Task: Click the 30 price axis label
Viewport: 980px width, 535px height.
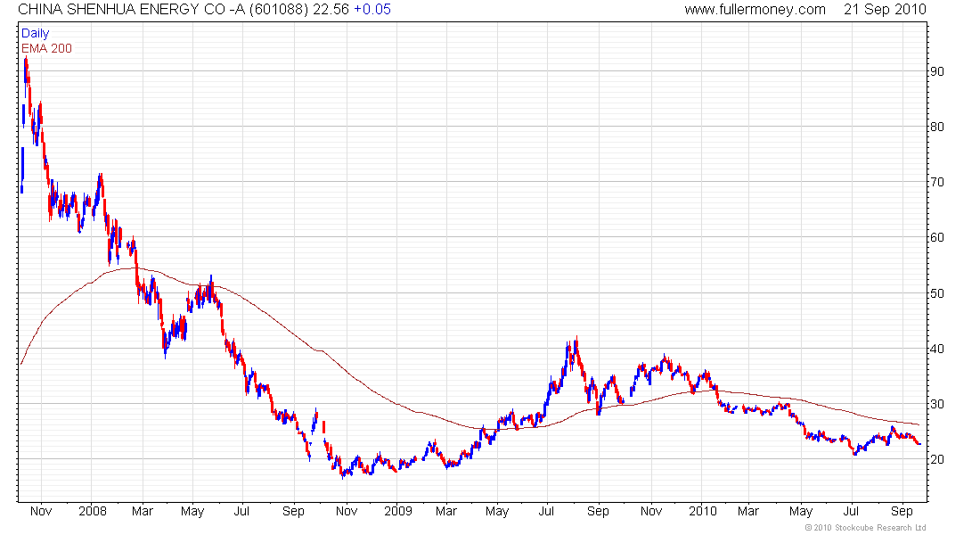Action: click(x=937, y=404)
